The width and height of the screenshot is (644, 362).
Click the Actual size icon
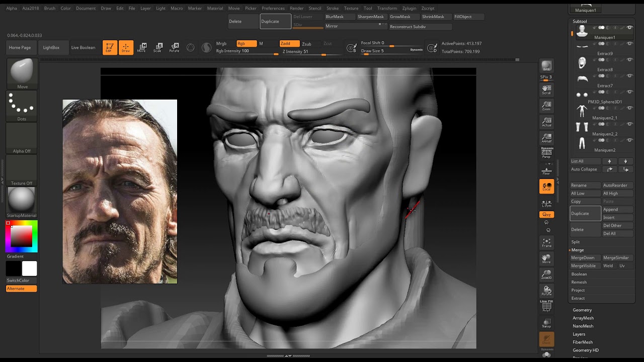[546, 122]
